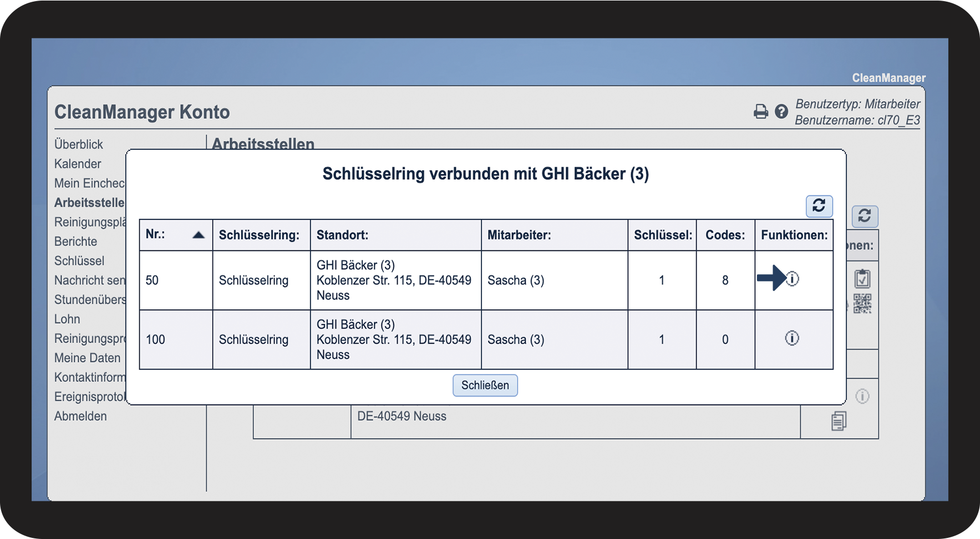Open Stundenübersicht sidebar entry

(x=90, y=300)
